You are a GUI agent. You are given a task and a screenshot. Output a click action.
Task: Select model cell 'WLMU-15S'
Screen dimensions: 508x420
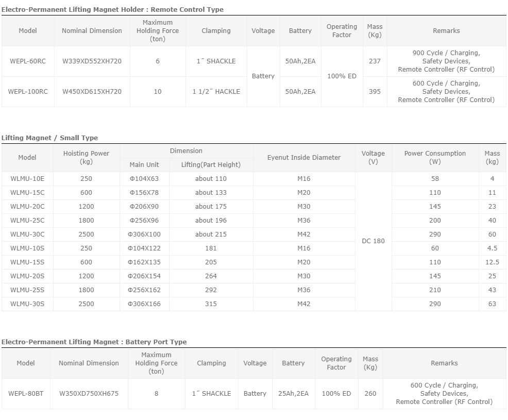tap(27, 262)
